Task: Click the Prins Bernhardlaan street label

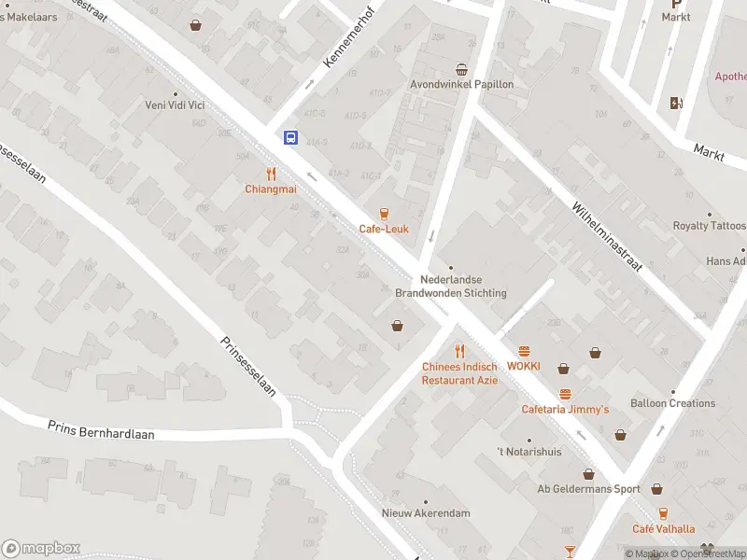Action: pyautogui.click(x=101, y=429)
